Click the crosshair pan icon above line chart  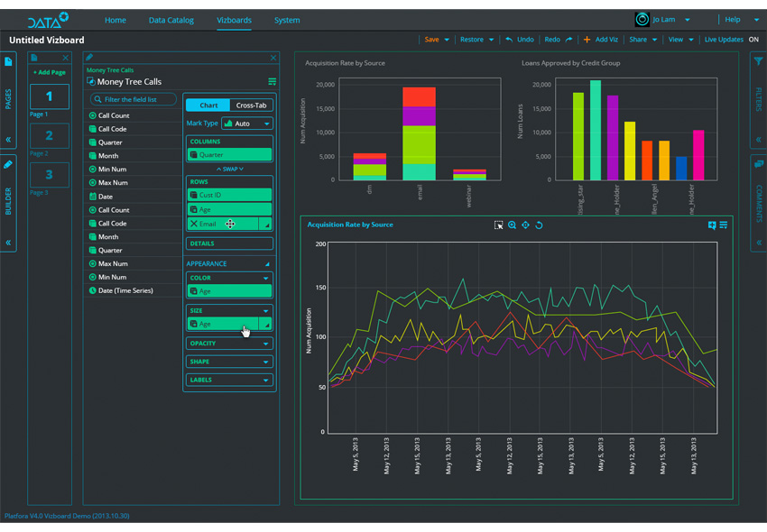click(x=525, y=225)
